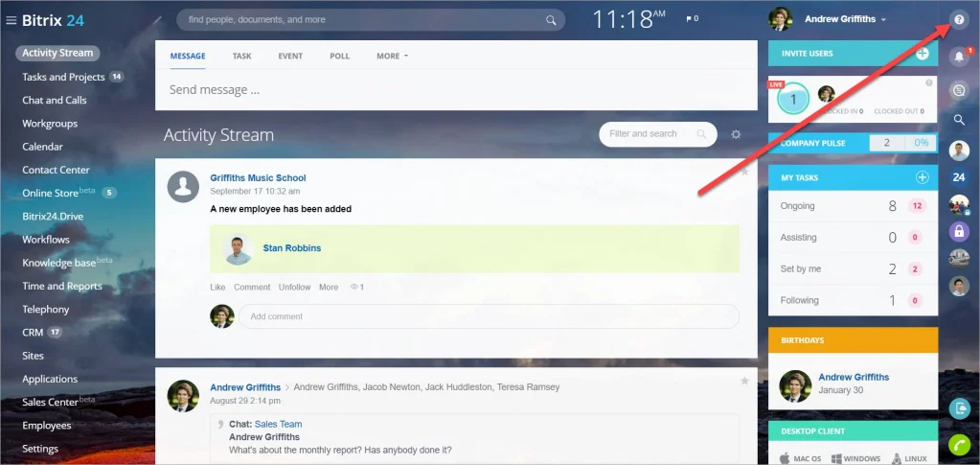Click the Filter and search field

pyautogui.click(x=657, y=134)
